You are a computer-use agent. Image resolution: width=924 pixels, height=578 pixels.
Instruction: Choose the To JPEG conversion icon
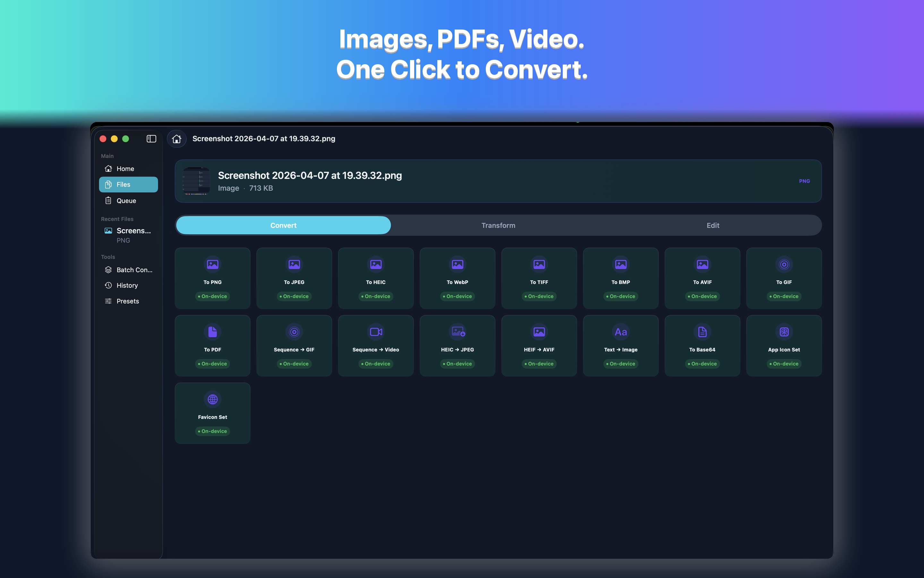[295, 264]
